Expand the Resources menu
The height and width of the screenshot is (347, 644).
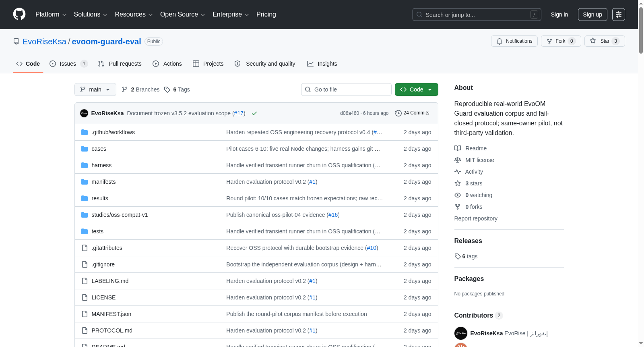(x=134, y=15)
